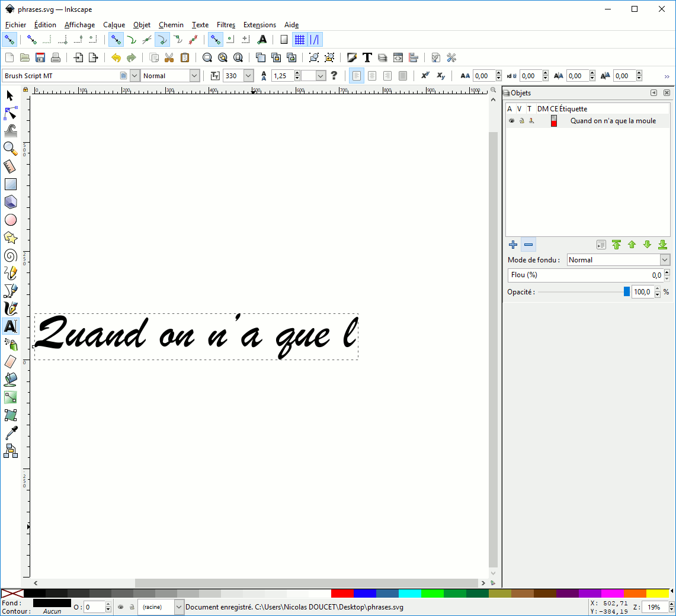Open the font style Normal dropdown

tap(194, 76)
